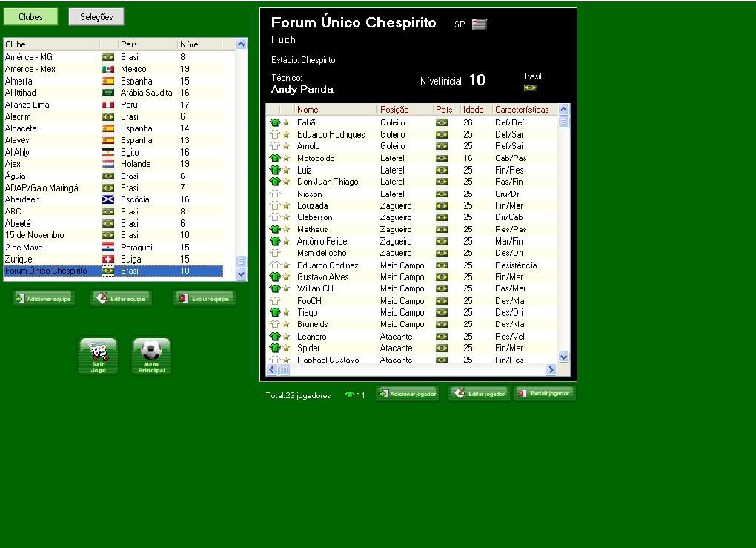Click the club list scrollbar up arrow
The height and width of the screenshot is (548, 756).
[x=241, y=44]
